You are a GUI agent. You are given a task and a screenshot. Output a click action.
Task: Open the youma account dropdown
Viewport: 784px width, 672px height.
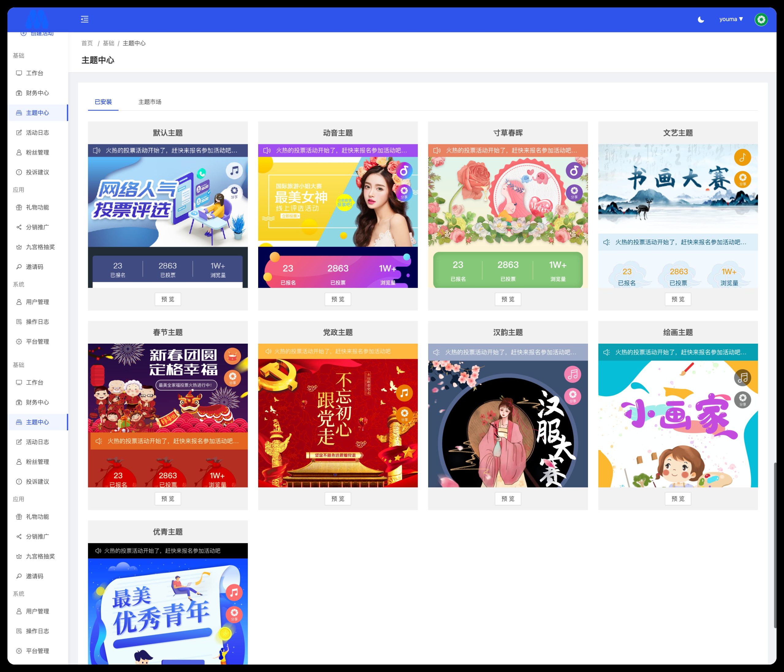730,19
